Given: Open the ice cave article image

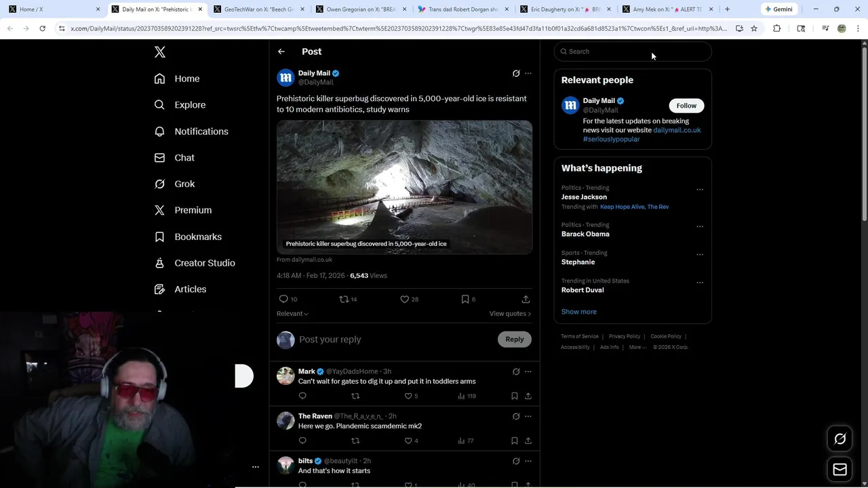Looking at the screenshot, I should 404,187.
